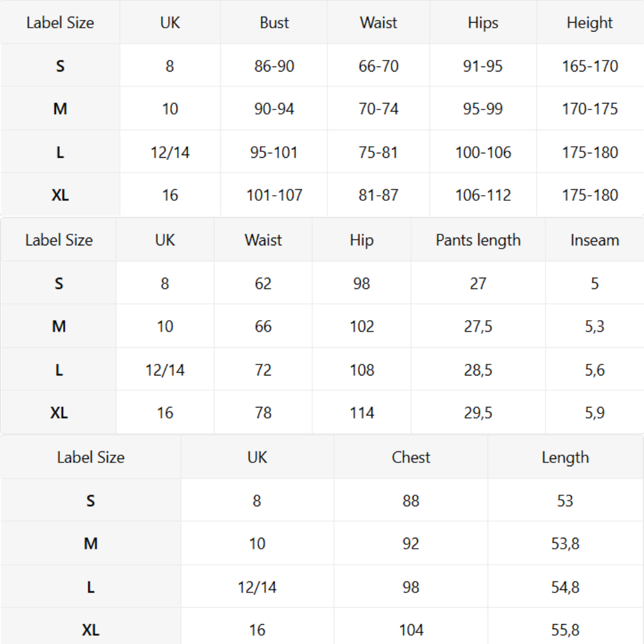Viewport: 644px width, 644px height.
Task: Click the Hips header in the first table
Action: 483,23
